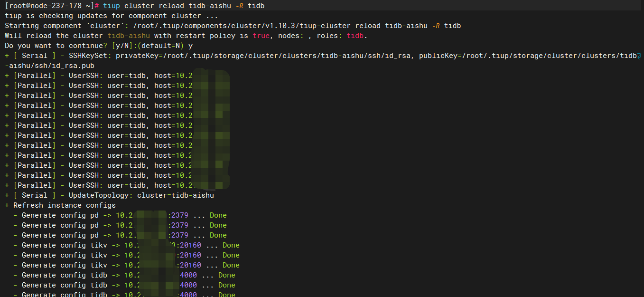Click the privateKey=/root/.tiup/storage path
The width and height of the screenshot is (644, 297).
263,56
